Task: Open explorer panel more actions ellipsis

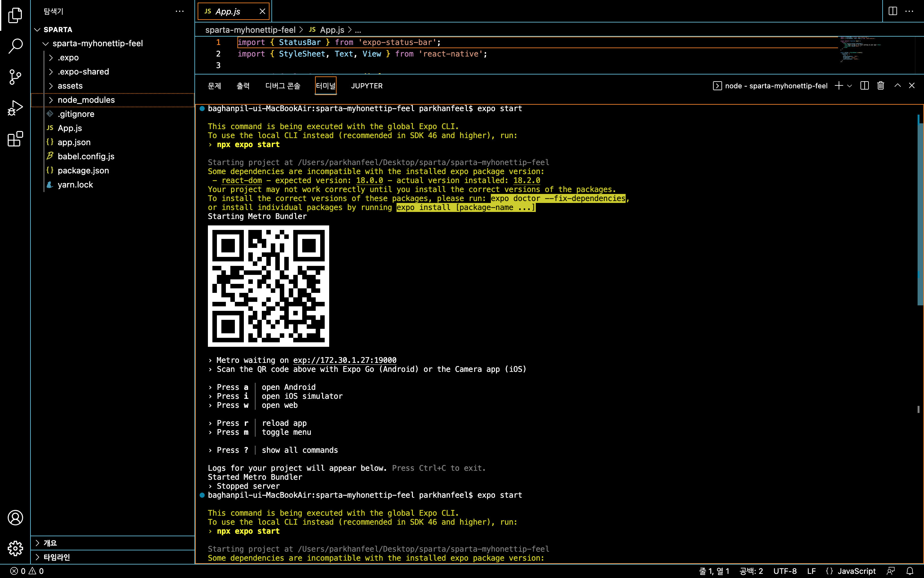Action: 179,12
